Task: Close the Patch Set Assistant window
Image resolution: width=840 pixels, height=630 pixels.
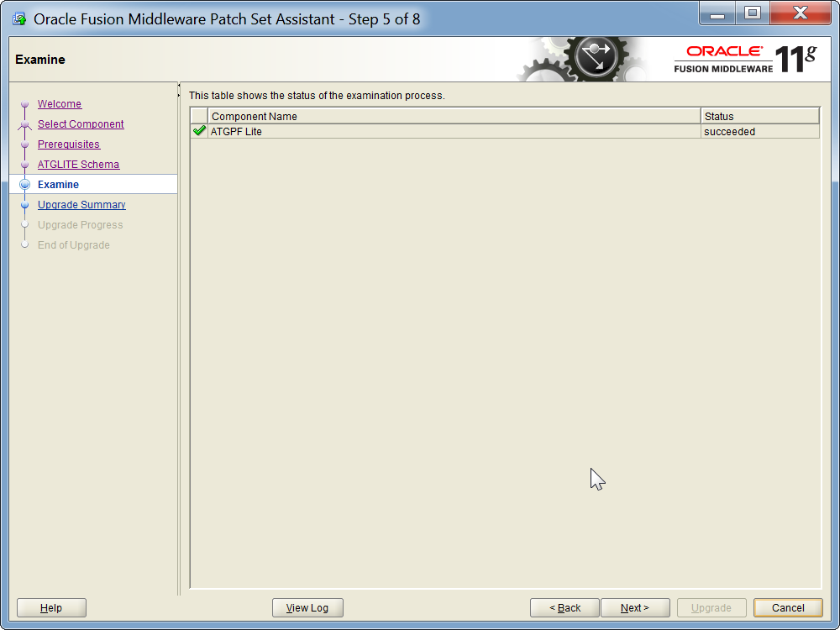Action: [x=801, y=13]
